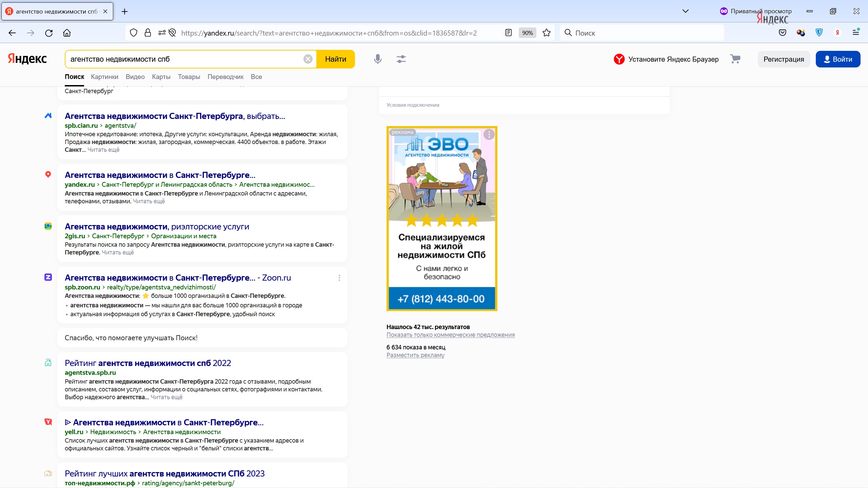
Task: Expand the list all tabs chevron
Action: coord(686,11)
